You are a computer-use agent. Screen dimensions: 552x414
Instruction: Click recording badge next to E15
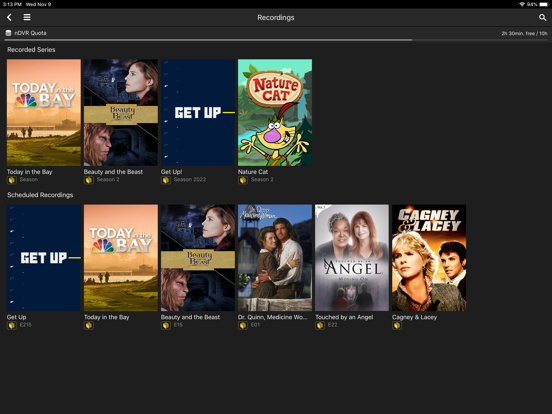[x=166, y=325]
